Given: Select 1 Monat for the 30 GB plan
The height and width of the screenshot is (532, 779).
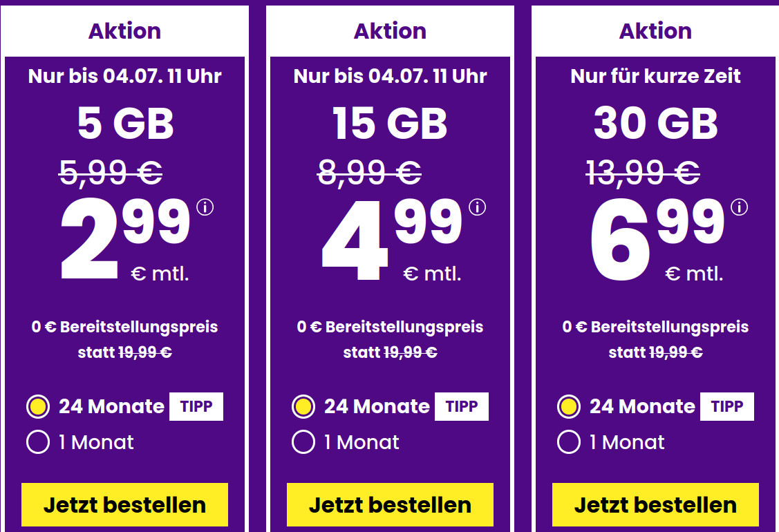Looking at the screenshot, I should tap(568, 442).
